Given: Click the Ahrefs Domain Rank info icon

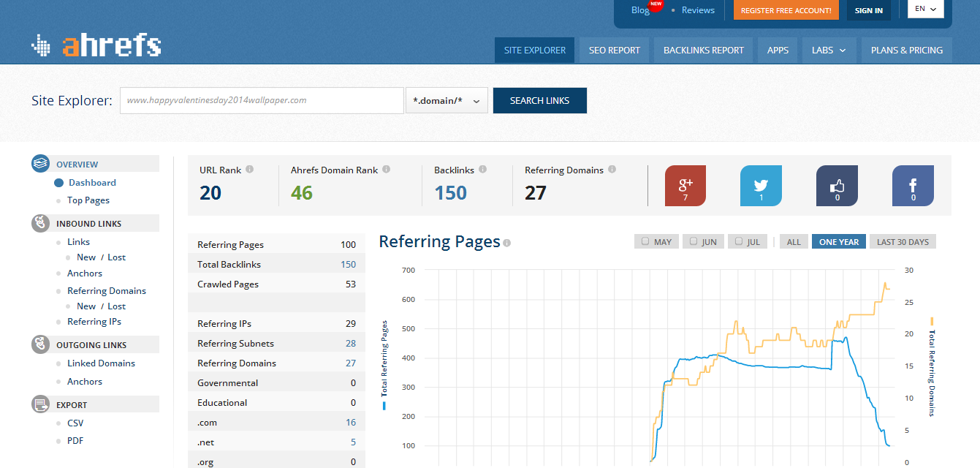Looking at the screenshot, I should (x=387, y=169).
